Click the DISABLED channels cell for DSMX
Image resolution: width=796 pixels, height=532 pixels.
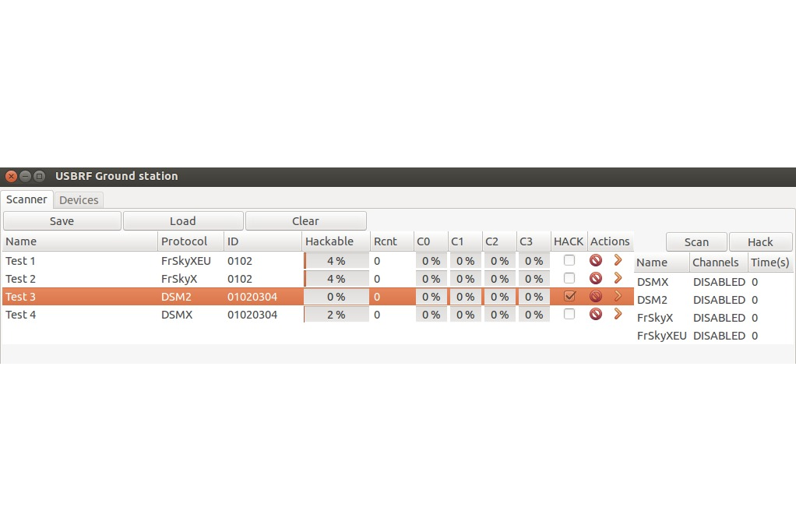coord(719,282)
